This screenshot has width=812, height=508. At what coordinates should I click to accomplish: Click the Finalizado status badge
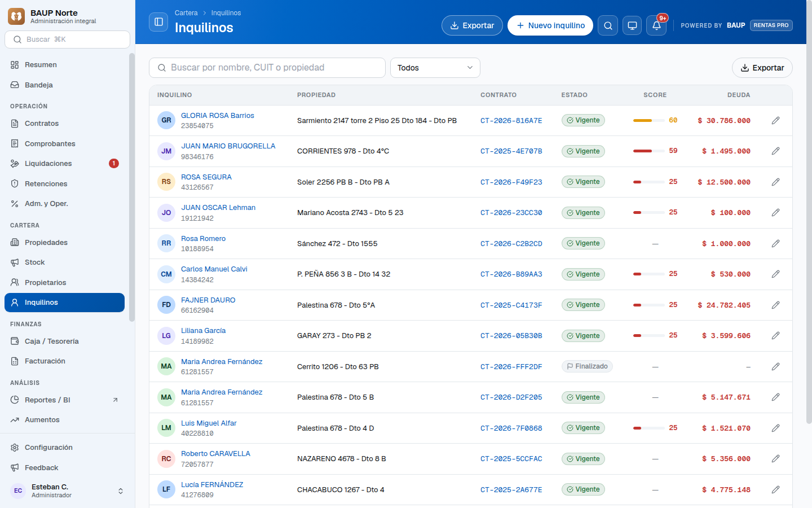click(587, 366)
